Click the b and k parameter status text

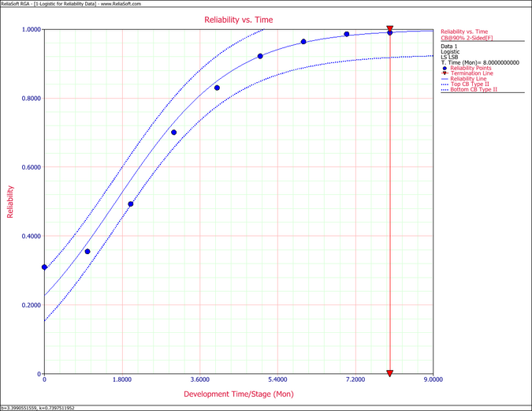pyautogui.click(x=38, y=408)
